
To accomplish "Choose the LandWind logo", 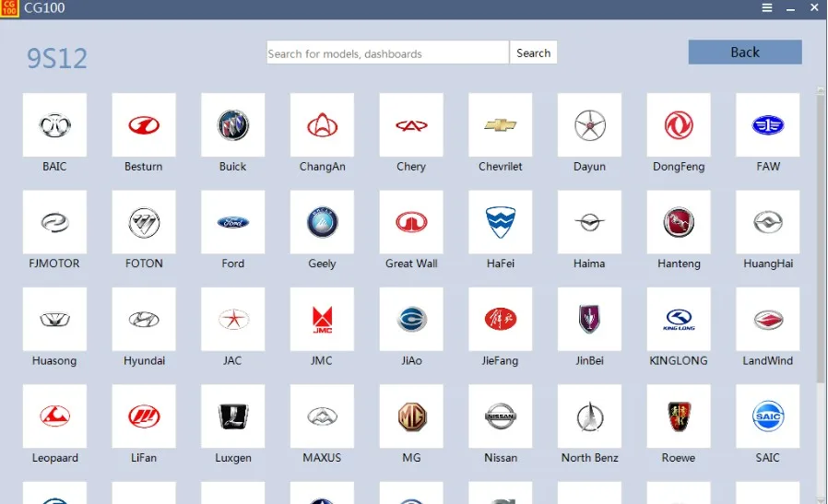I will point(768,320).
